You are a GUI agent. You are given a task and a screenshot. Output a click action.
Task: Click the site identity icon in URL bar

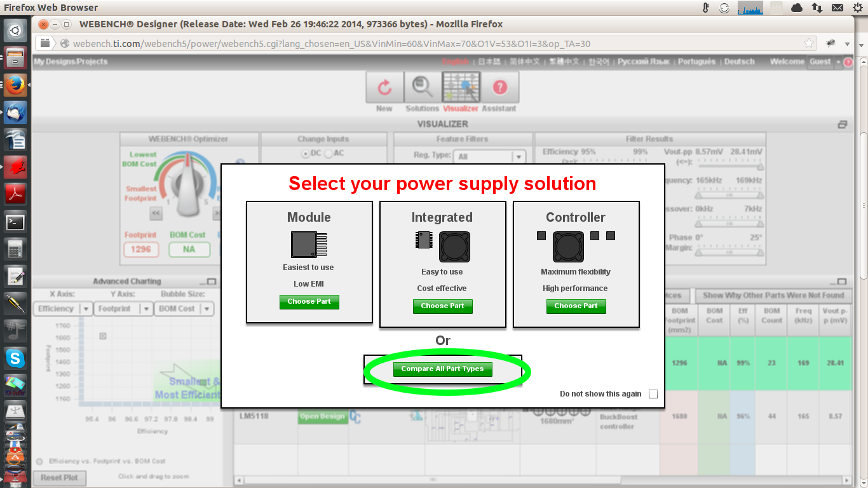[65, 44]
